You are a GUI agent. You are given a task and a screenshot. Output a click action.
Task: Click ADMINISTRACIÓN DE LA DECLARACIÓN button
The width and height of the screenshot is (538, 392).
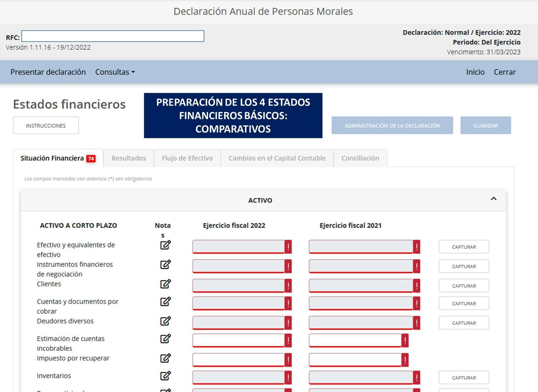pyautogui.click(x=392, y=125)
